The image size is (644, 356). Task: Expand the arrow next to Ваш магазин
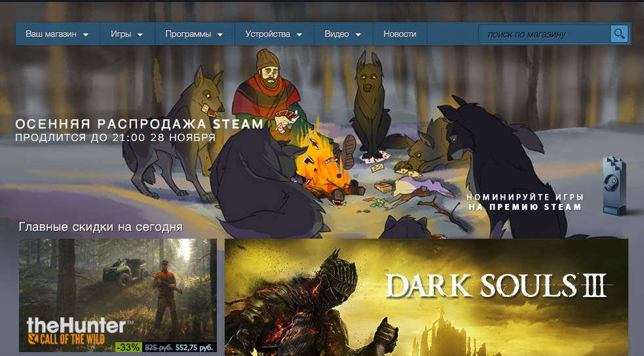pos(86,35)
